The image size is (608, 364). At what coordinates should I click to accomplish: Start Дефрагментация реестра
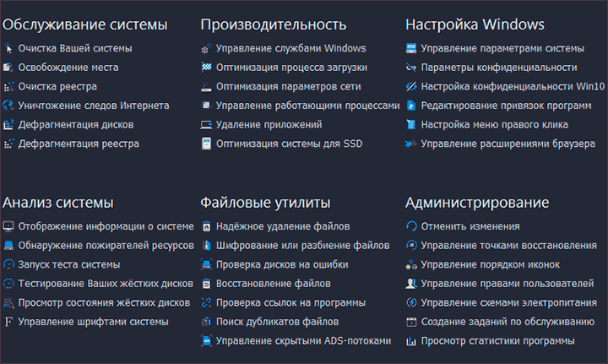79,144
